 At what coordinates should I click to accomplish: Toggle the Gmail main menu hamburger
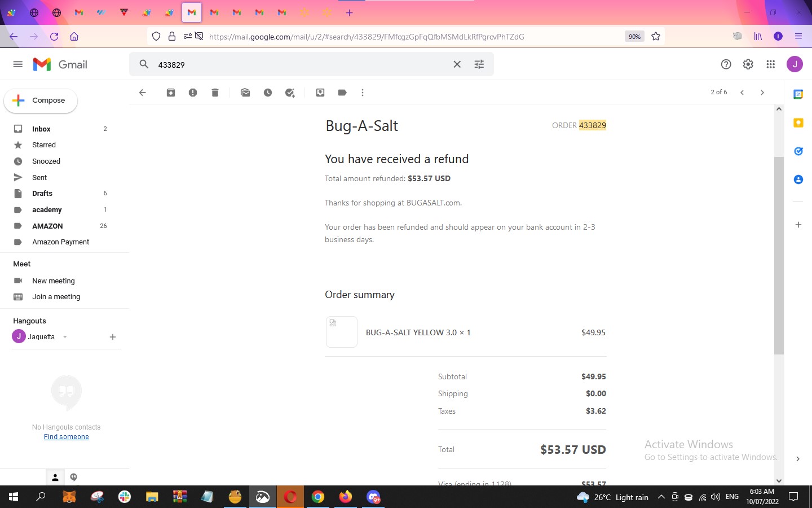(x=18, y=64)
